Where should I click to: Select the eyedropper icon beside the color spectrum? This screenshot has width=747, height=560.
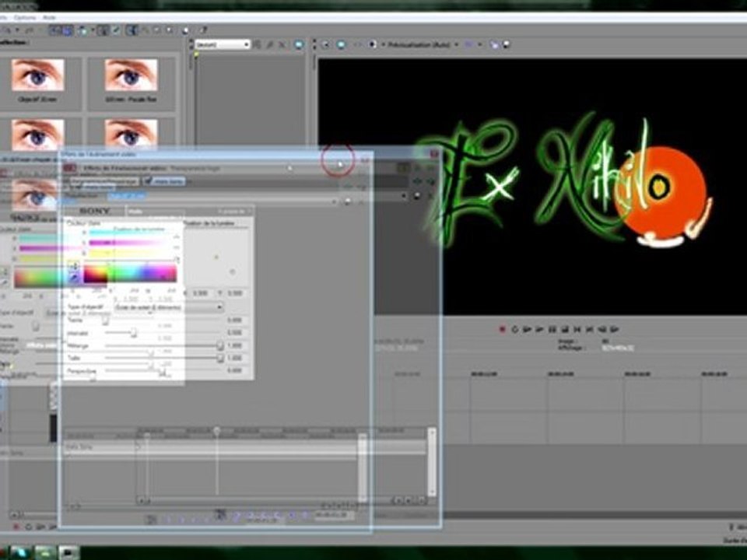coord(74,278)
